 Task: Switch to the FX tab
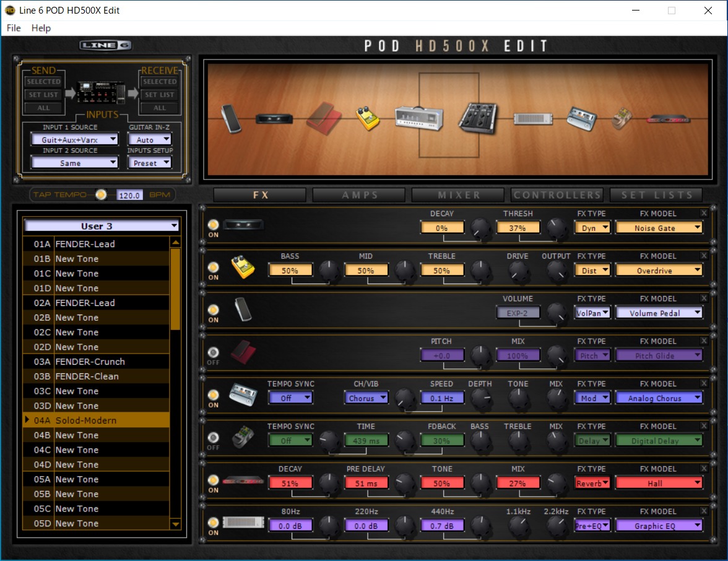point(260,195)
